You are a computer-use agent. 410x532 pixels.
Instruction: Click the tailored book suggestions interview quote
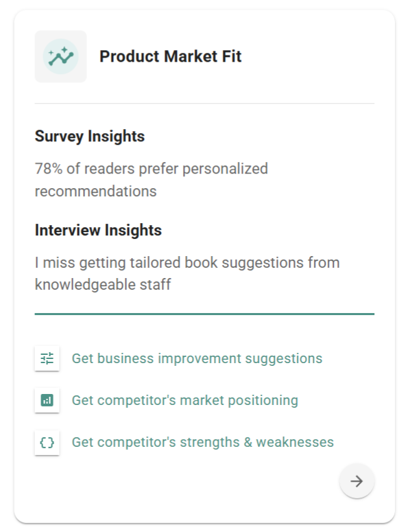(x=187, y=273)
